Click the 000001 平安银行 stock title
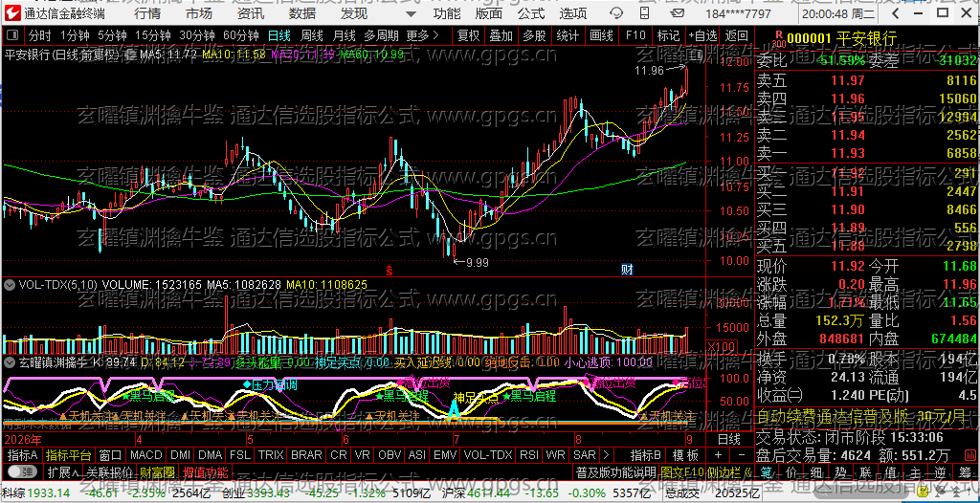The image size is (980, 503). click(842, 39)
